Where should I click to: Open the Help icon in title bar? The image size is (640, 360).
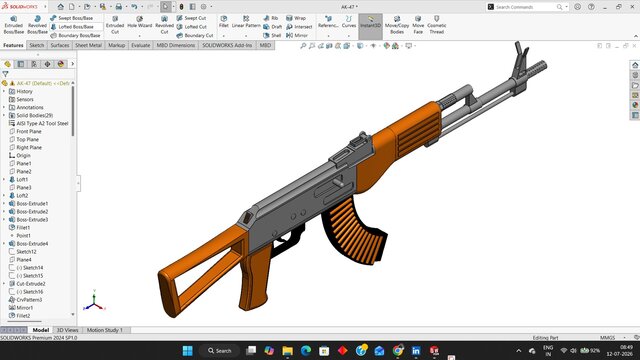591,7
